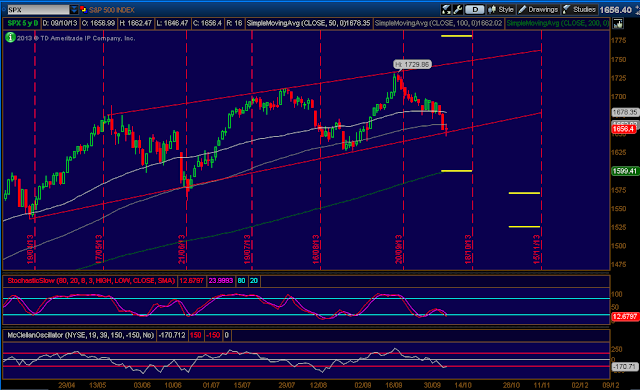Click the green info icon on chart
Screen dimensions: 640x390
coord(10,38)
